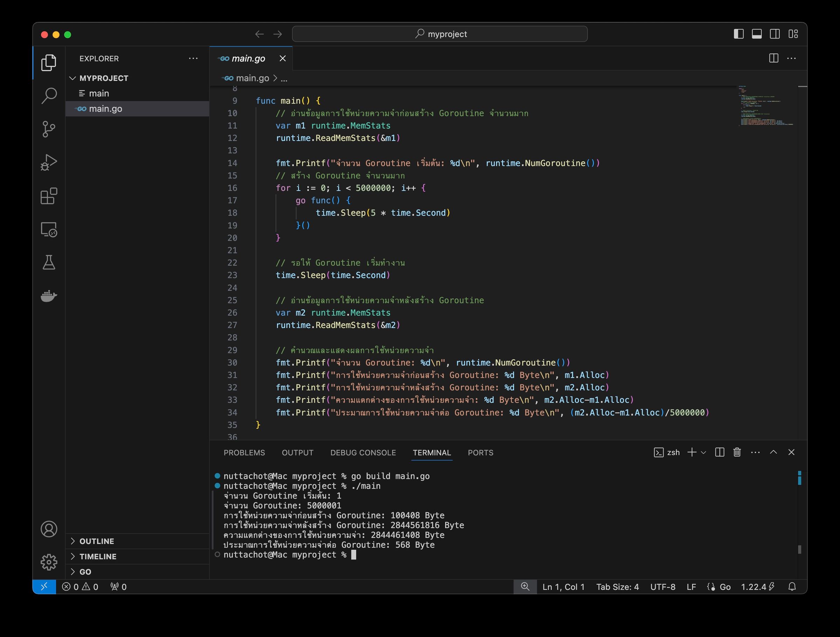Viewport: 840px width, 637px height.
Task: Open the Remote Explorer view
Action: click(49, 230)
